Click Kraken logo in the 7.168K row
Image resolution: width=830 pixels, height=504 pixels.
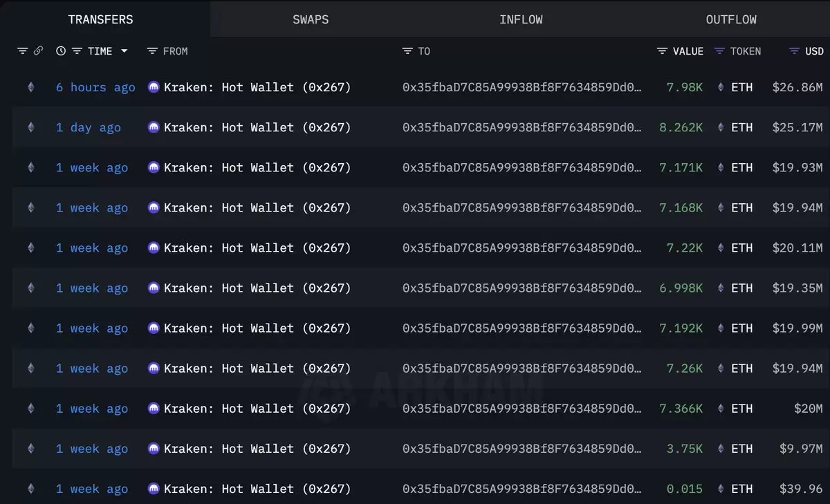(x=154, y=207)
